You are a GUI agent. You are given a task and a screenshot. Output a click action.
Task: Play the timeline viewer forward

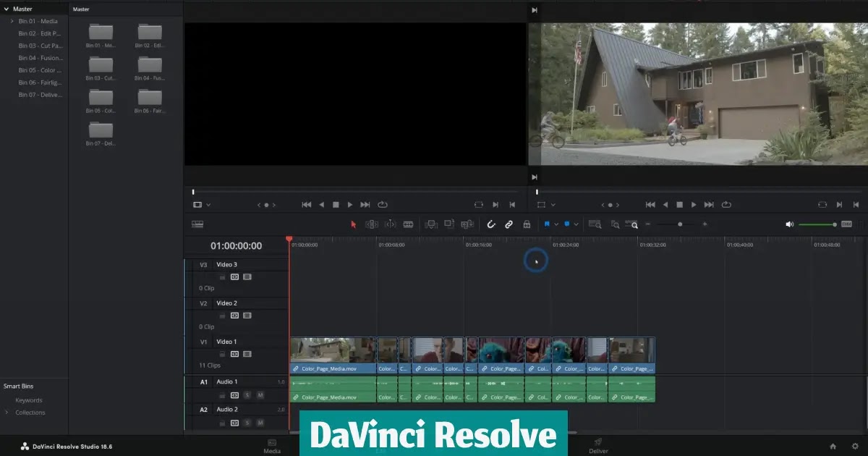tap(694, 205)
